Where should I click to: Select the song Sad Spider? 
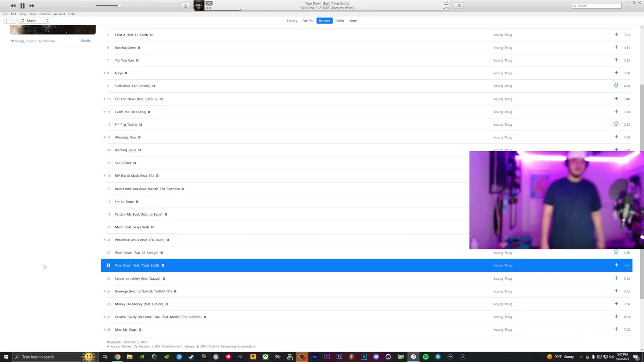click(x=123, y=163)
